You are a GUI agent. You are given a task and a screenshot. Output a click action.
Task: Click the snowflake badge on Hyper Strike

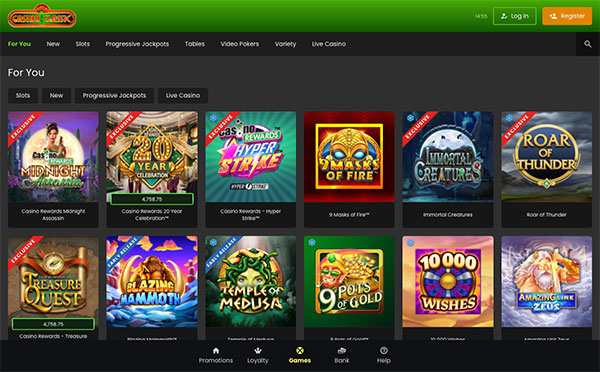pyautogui.click(x=213, y=117)
